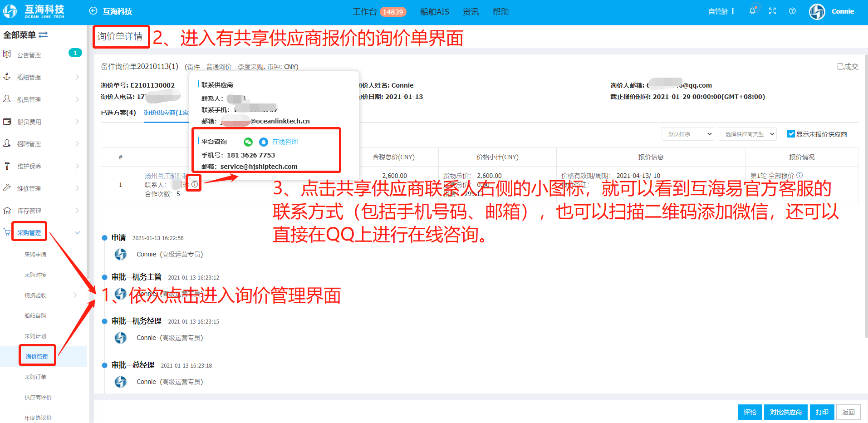
Task: Expand the 维护保养 menu
Action: [77, 166]
